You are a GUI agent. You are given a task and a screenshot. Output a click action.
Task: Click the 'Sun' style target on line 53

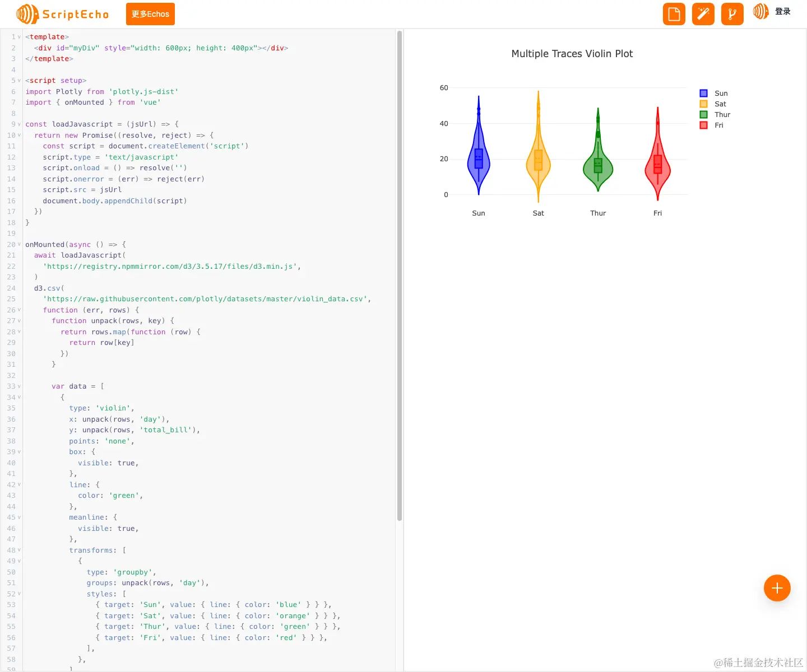click(x=150, y=605)
